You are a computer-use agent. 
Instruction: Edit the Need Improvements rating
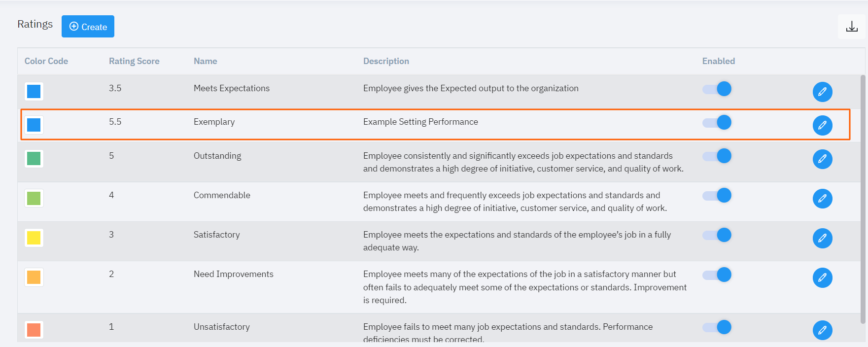tap(822, 278)
